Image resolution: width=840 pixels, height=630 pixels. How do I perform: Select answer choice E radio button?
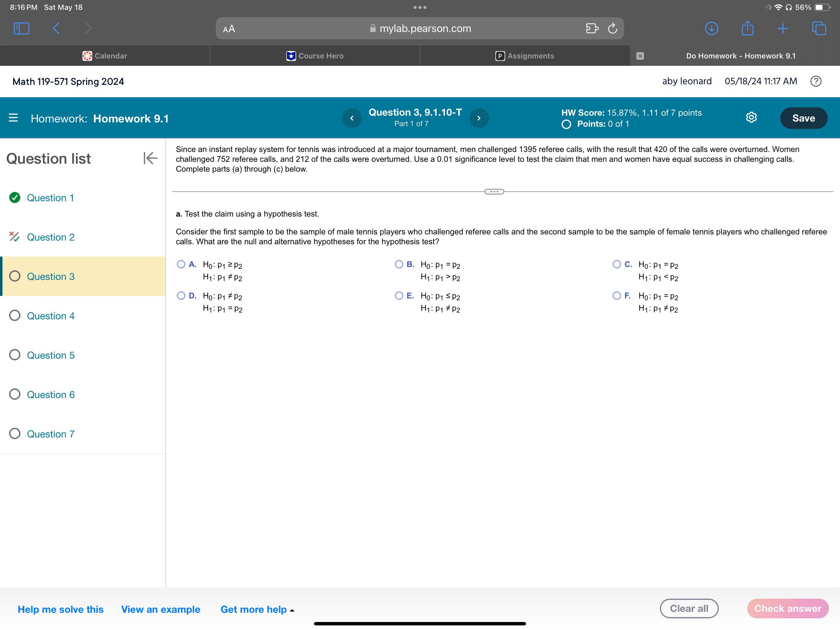(399, 295)
